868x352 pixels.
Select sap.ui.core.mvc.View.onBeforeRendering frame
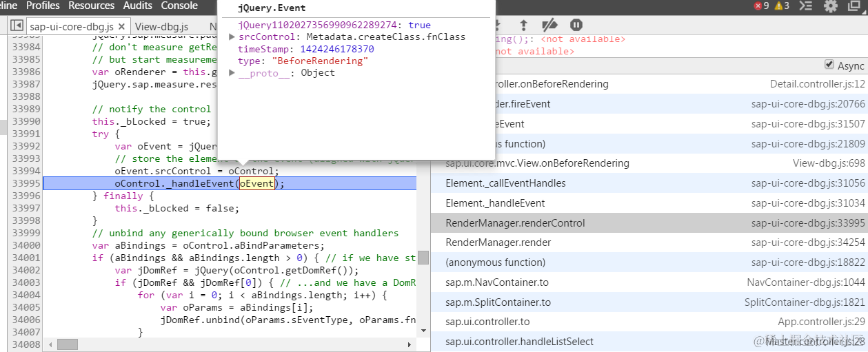point(649,163)
